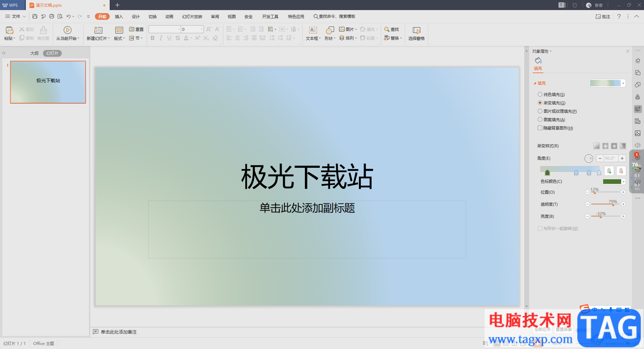Toggle Bold formatting
The width and height of the screenshot is (644, 349).
(x=153, y=38)
